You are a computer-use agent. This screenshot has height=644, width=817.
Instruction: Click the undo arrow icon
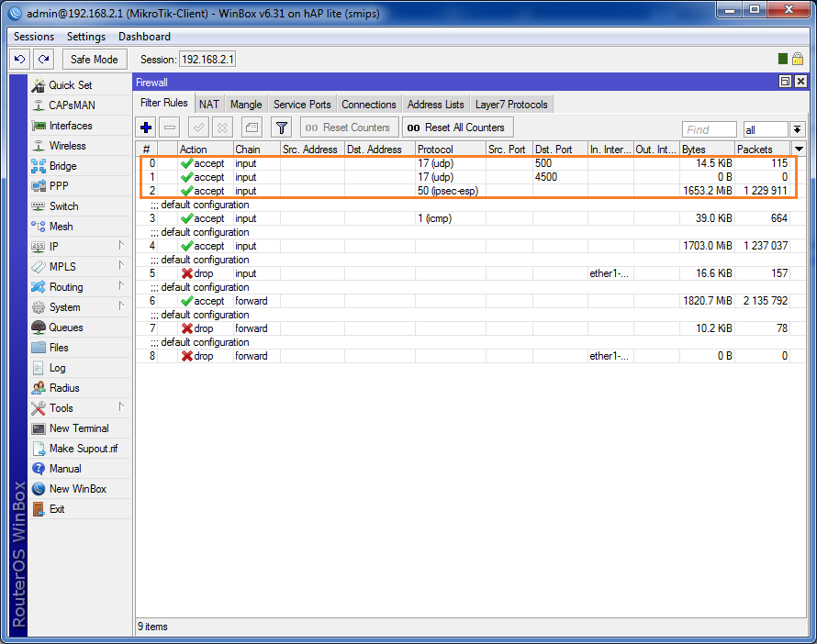(x=20, y=60)
